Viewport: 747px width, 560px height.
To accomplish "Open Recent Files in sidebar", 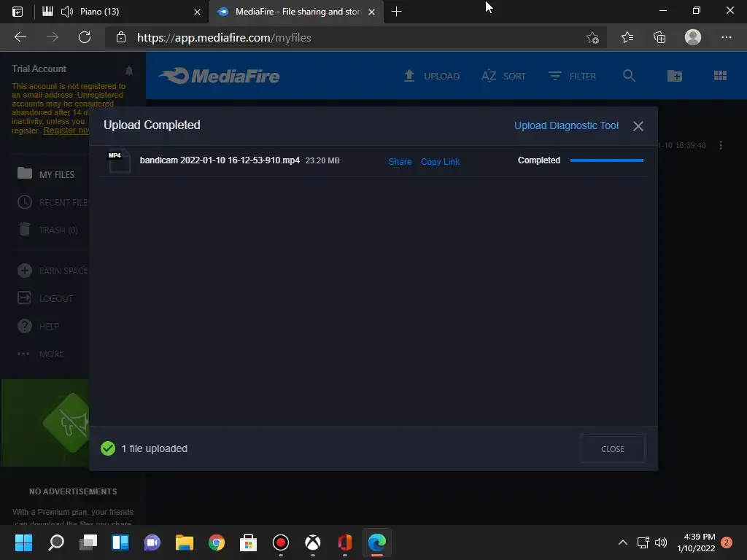I will click(x=53, y=203).
